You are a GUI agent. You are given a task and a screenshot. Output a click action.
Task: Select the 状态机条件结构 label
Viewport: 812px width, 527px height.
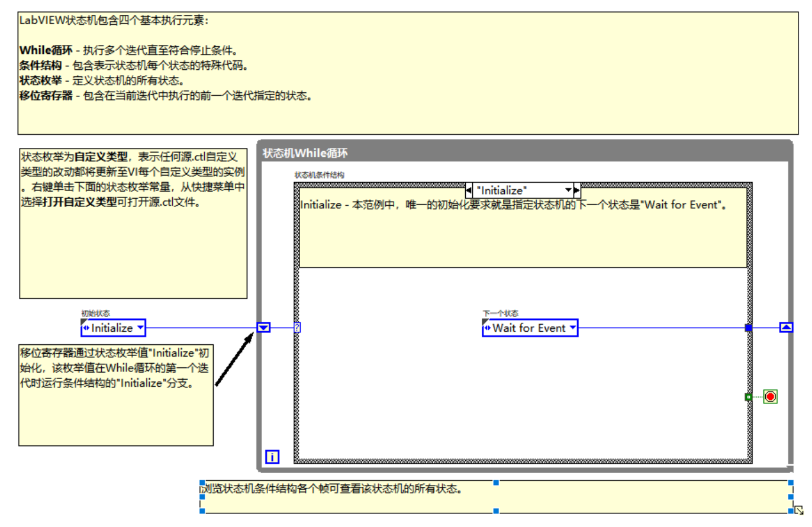(x=319, y=175)
